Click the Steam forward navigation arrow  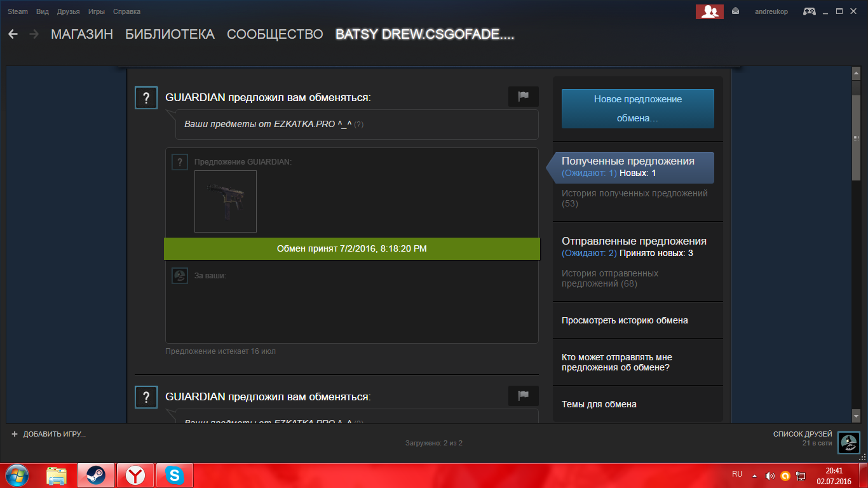34,34
